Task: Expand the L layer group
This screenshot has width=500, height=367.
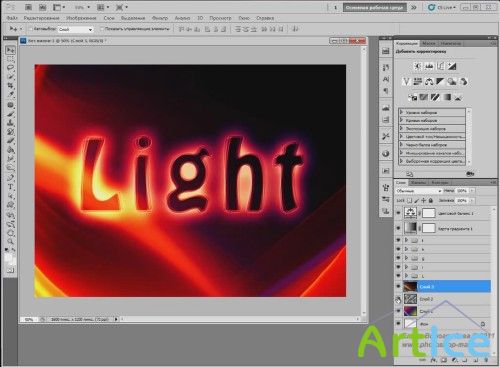Action: coord(406,276)
